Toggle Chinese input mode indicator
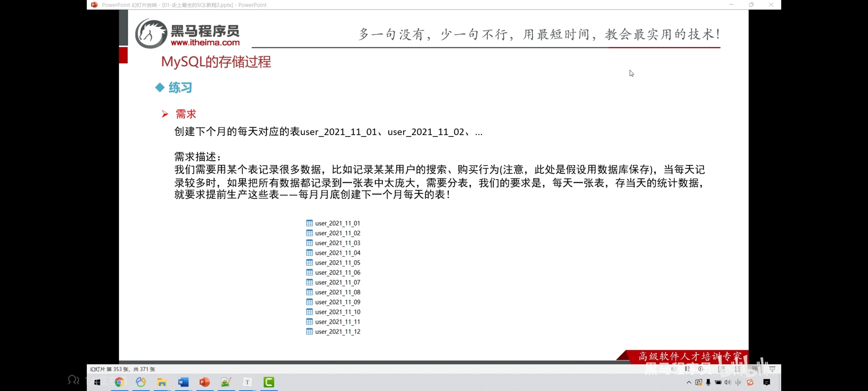The height and width of the screenshot is (391, 868). pos(738,382)
